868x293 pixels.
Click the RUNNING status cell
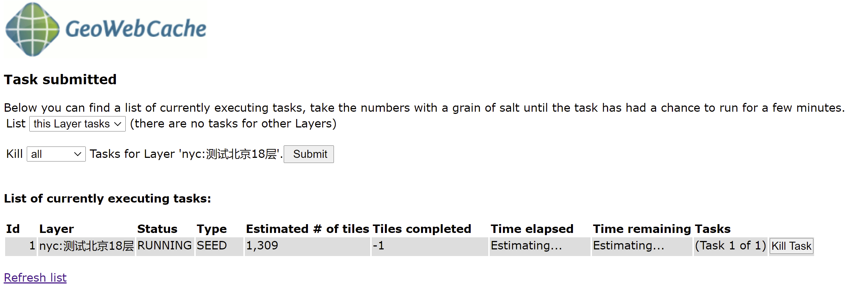pos(165,246)
